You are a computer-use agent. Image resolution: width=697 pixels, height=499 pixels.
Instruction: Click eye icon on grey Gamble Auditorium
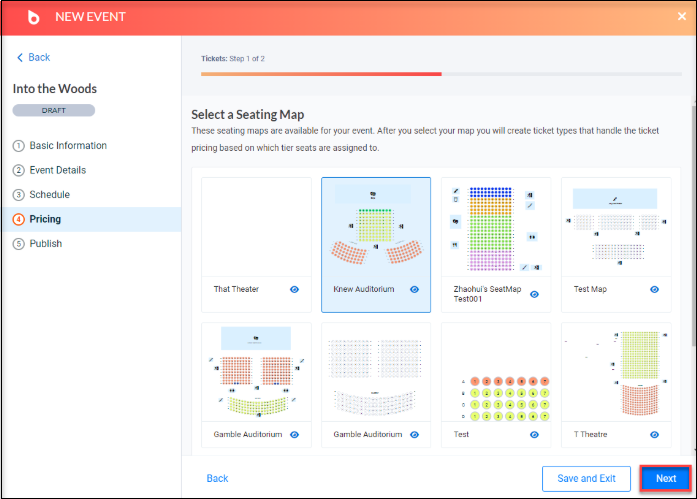click(x=414, y=435)
